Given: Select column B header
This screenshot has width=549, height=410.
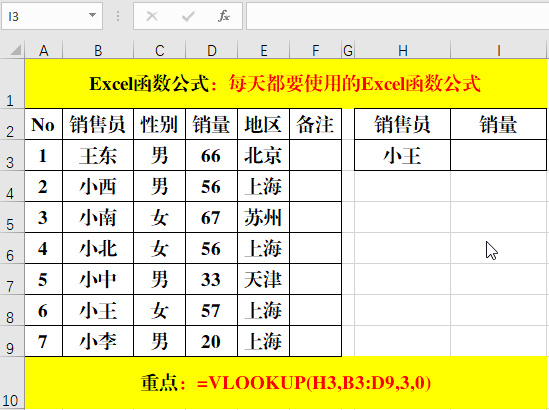Looking at the screenshot, I should click(x=98, y=51).
